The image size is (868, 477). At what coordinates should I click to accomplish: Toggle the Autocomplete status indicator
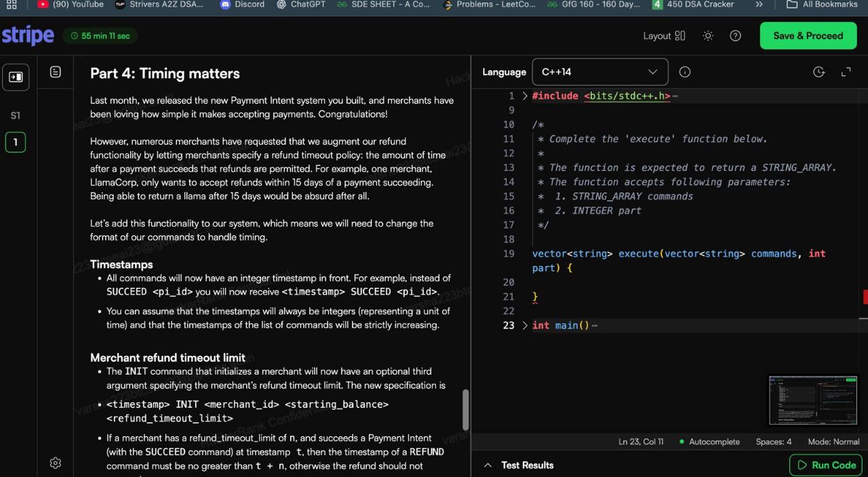[709, 442]
